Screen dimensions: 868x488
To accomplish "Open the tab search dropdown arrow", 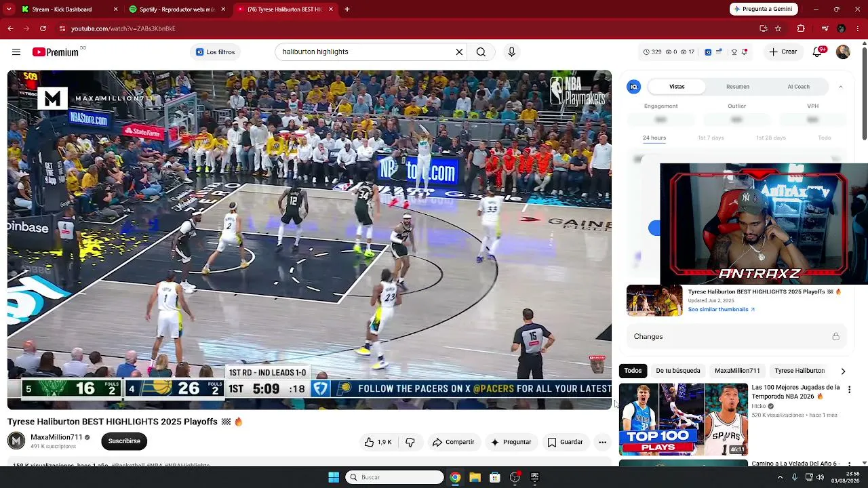I will pyautogui.click(x=9, y=9).
